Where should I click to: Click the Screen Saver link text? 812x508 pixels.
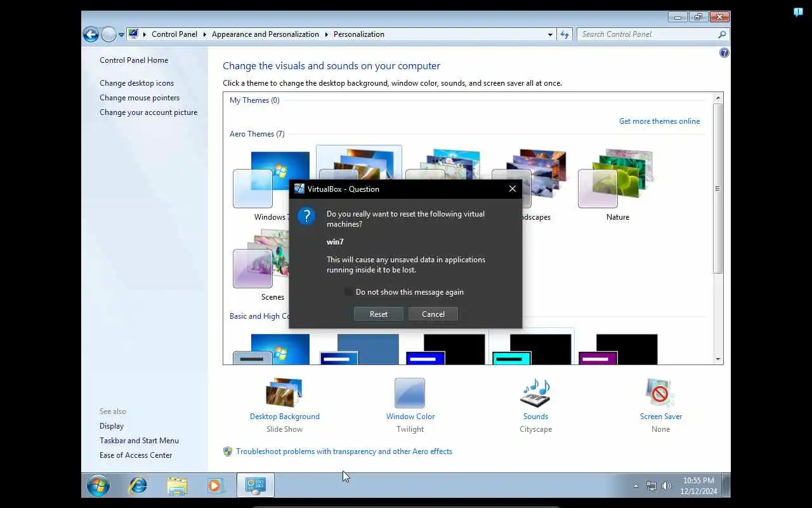[661, 417]
